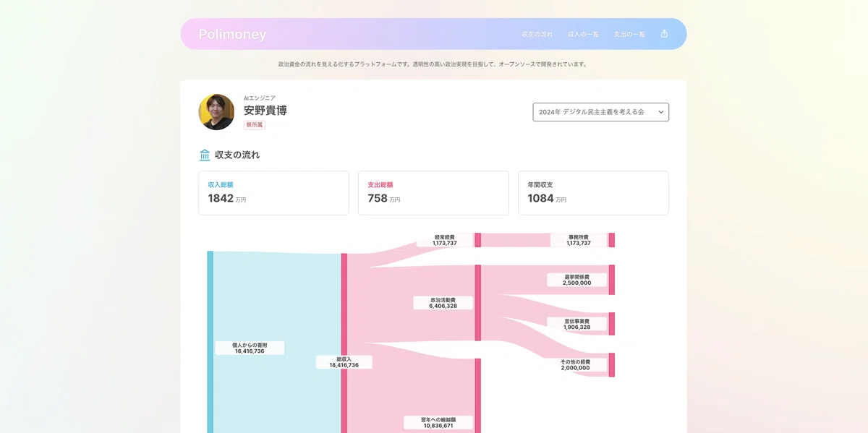868x433 pixels.
Task: Select the 年間収支 1084万円 card
Action: point(593,193)
